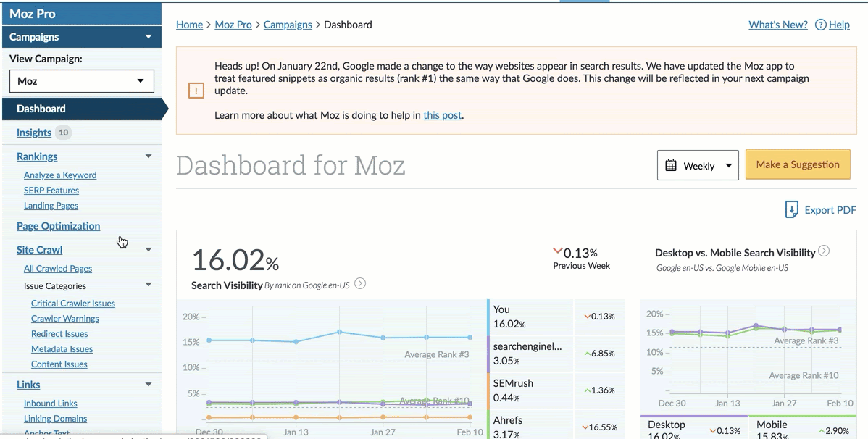This screenshot has height=439, width=868.
Task: Open Desktop vs. Mobile Search Visibility info icon
Action: (824, 251)
